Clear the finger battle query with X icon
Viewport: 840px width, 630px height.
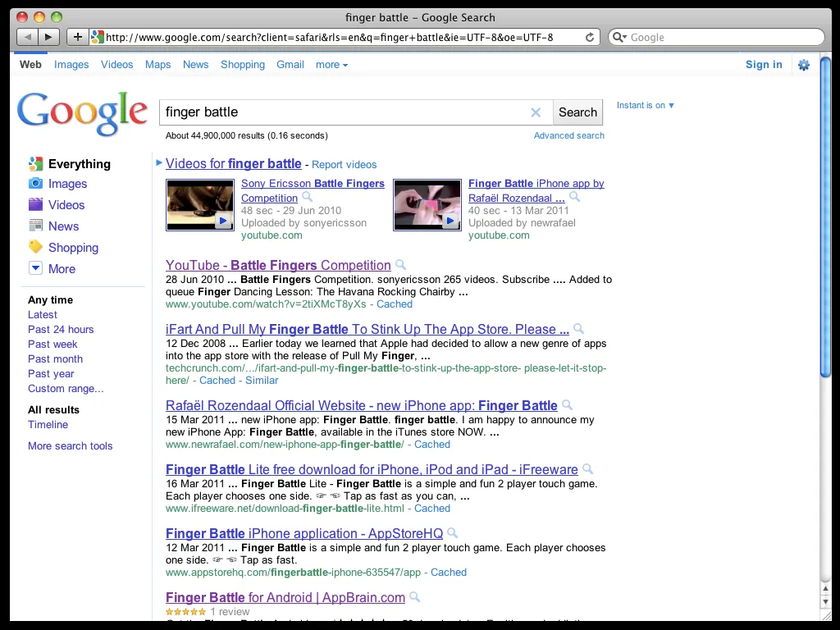(535, 112)
